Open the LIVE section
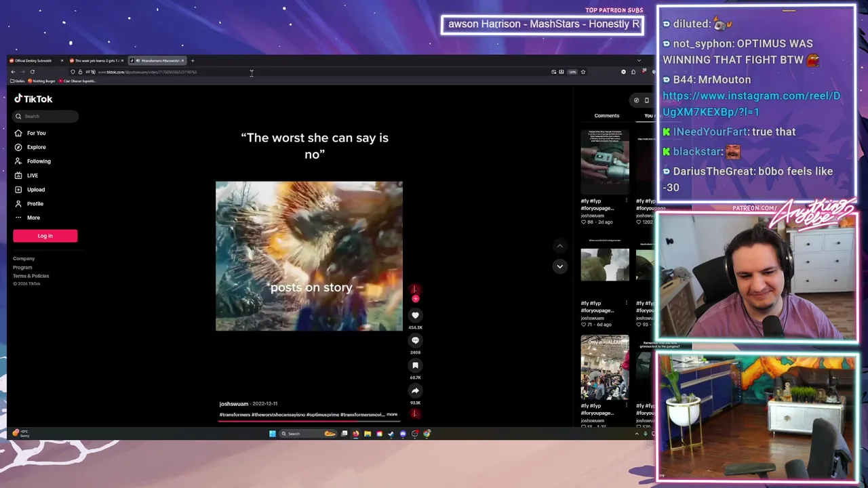This screenshot has width=868, height=488. tap(27, 176)
